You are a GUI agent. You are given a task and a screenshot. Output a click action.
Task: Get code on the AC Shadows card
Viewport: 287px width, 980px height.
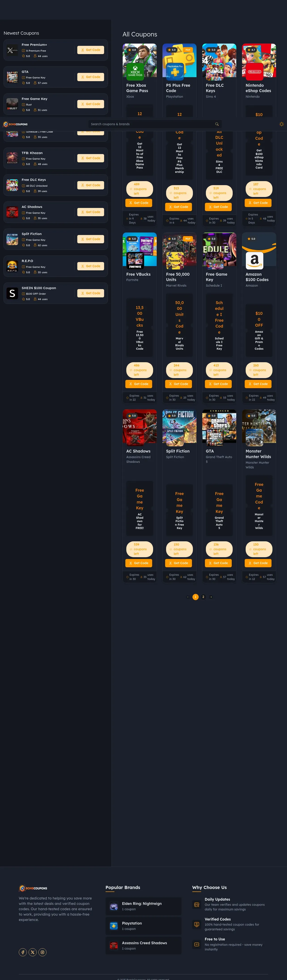(139, 563)
